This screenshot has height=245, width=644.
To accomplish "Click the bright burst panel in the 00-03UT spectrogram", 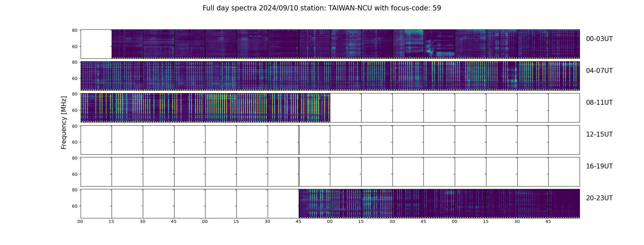I will click(x=439, y=44).
